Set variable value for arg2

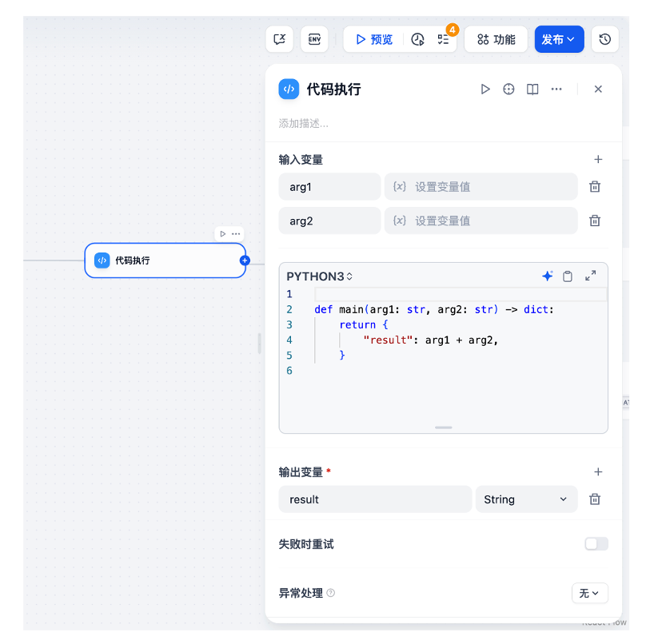pyautogui.click(x=481, y=221)
